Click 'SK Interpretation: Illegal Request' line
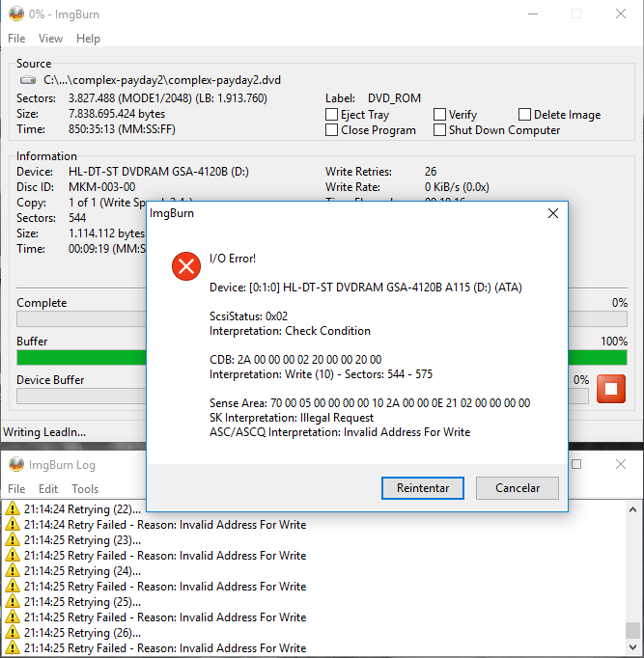This screenshot has width=644, height=658. (292, 418)
